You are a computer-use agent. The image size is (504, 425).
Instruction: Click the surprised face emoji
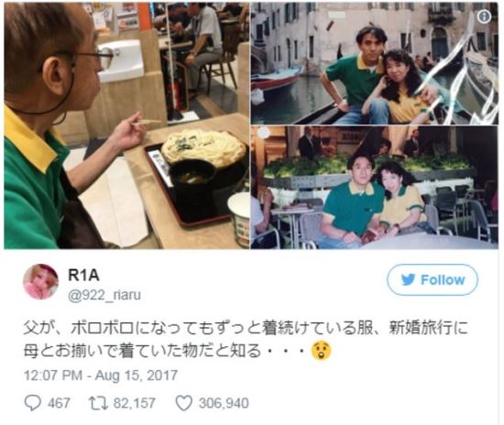[321, 351]
